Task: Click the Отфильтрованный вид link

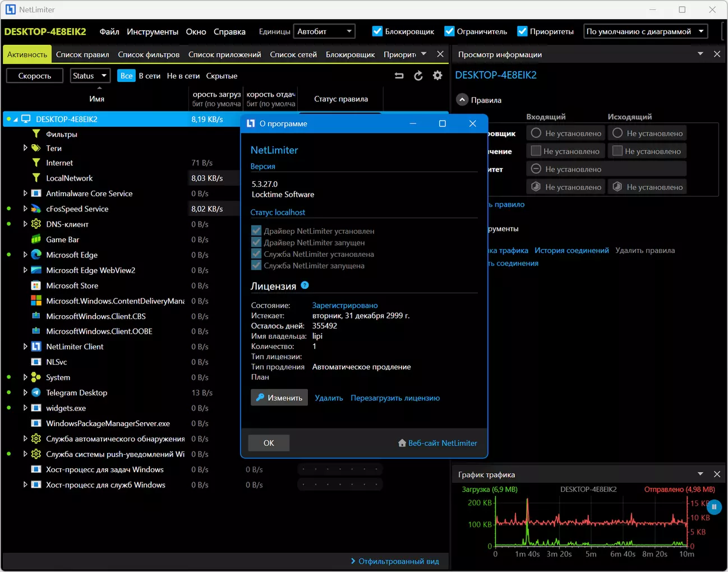Action: click(x=399, y=561)
